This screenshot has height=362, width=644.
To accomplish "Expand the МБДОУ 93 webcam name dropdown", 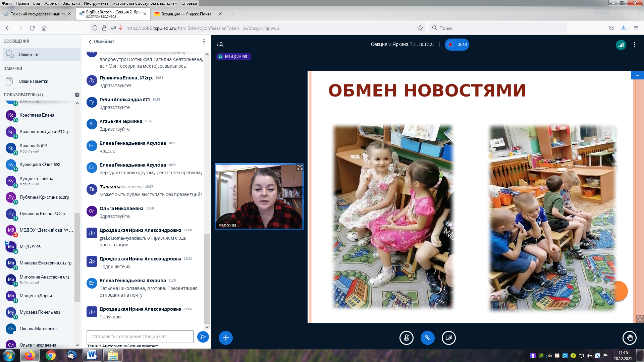I will point(229,226).
